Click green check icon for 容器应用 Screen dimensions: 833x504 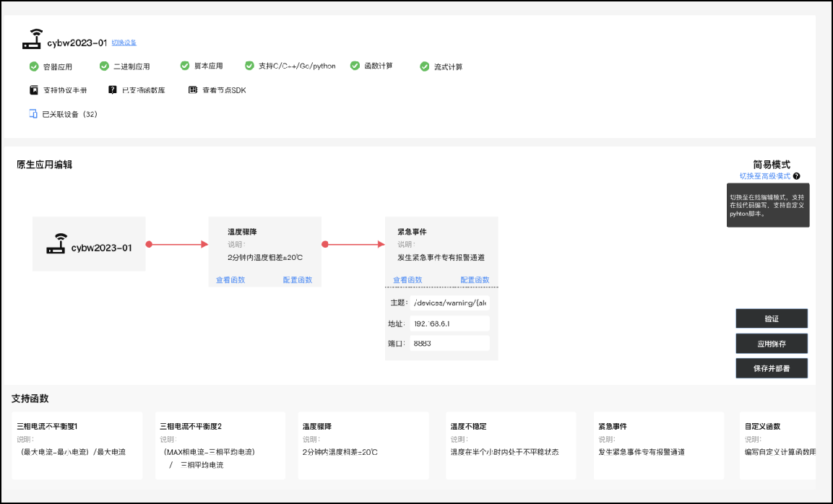tap(33, 66)
